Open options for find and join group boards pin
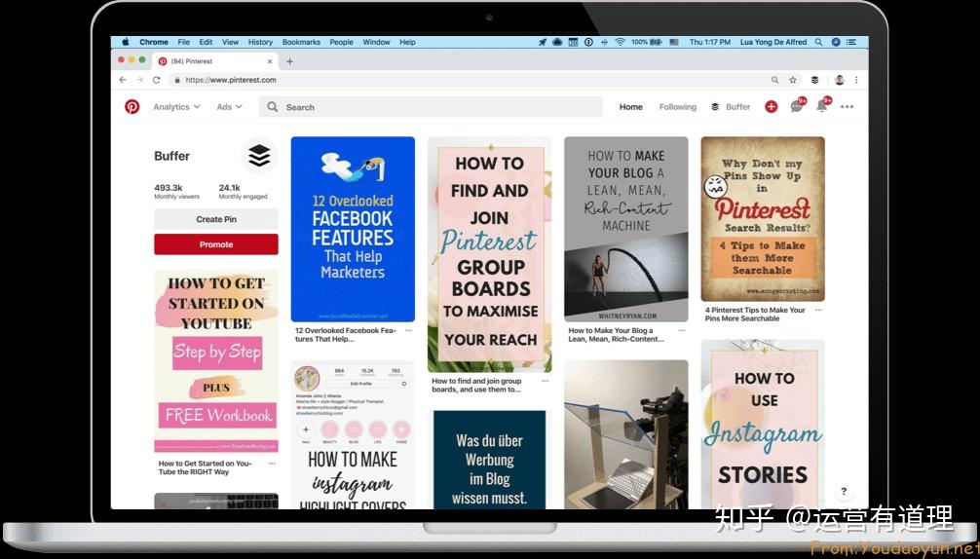The image size is (980, 559). (545, 381)
